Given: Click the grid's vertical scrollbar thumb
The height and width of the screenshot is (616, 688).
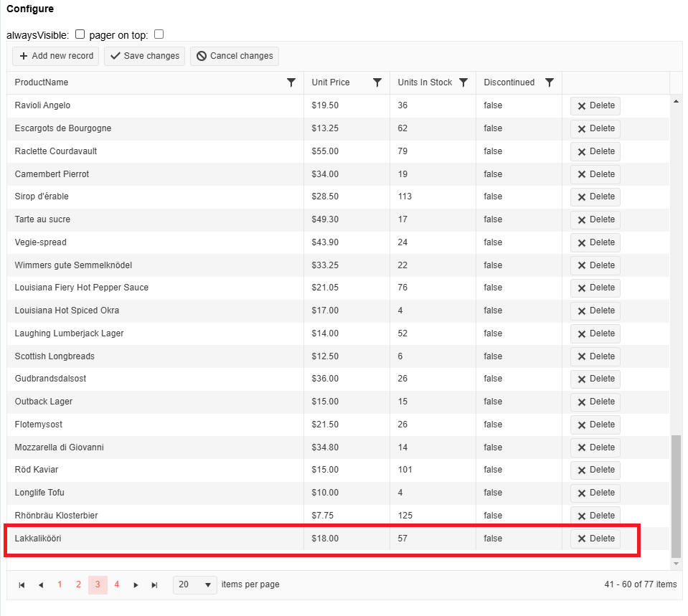Looking at the screenshot, I should point(676,495).
